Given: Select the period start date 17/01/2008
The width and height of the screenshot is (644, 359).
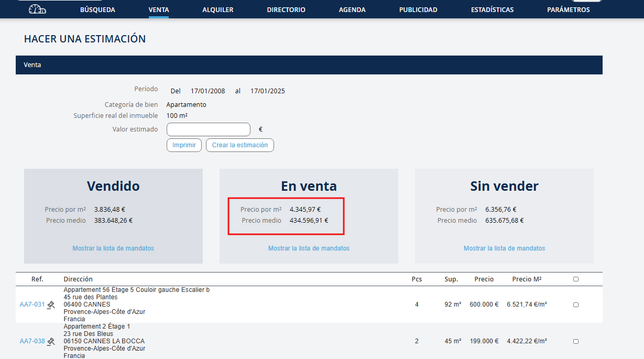Looking at the screenshot, I should point(208,91).
